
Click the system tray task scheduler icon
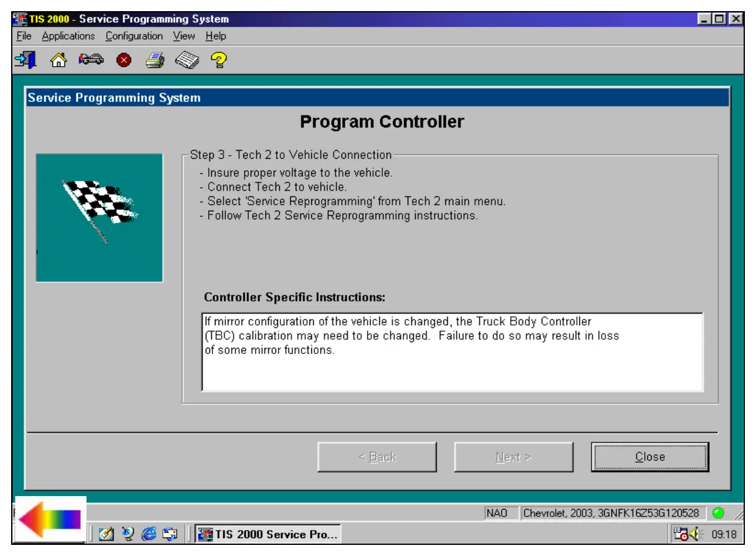682,534
